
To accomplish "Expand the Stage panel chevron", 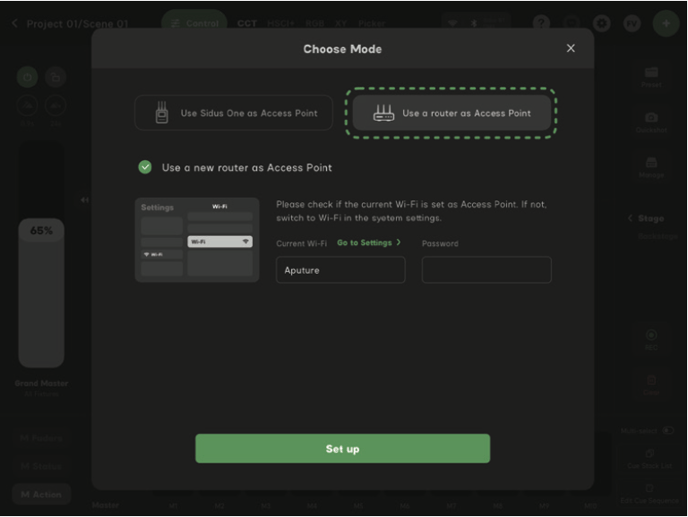I will coord(632,218).
